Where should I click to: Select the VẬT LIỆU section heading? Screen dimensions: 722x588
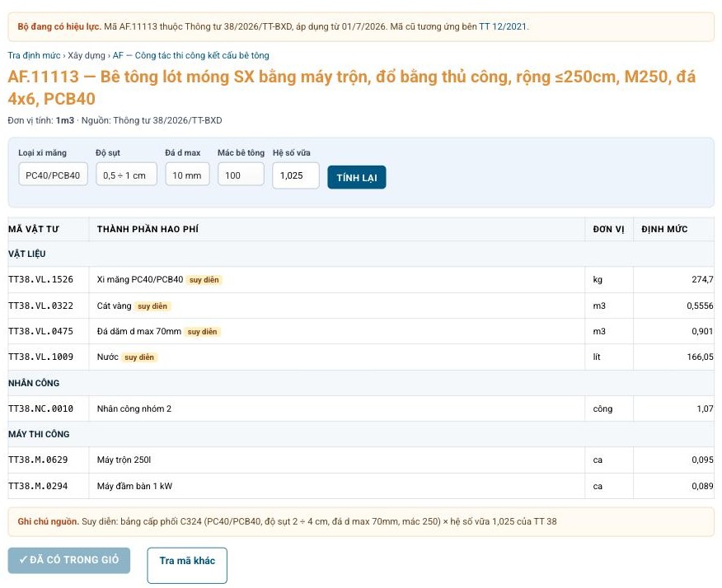pos(26,254)
